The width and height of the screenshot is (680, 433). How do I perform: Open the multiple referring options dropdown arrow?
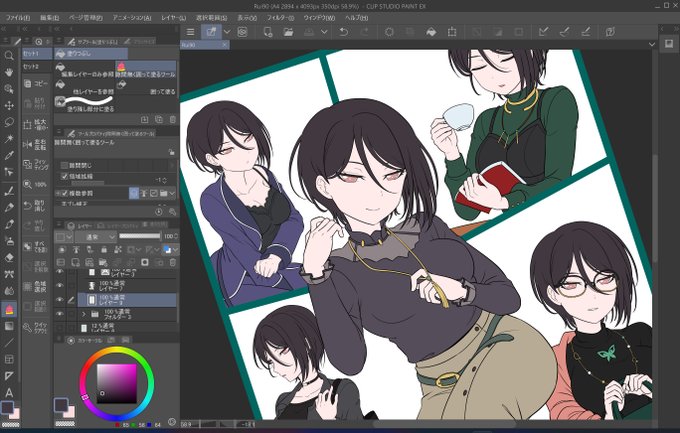172,193
